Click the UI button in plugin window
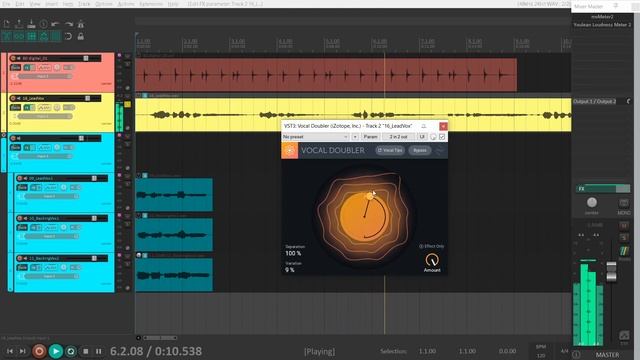Screen dimensions: 640x360 422,137
